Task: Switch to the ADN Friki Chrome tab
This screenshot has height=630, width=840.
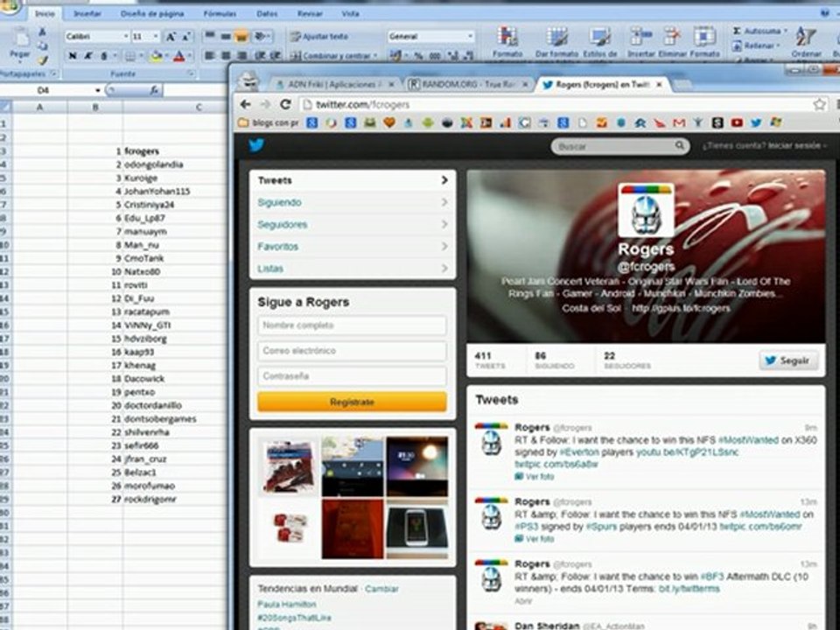Action: tap(335, 85)
